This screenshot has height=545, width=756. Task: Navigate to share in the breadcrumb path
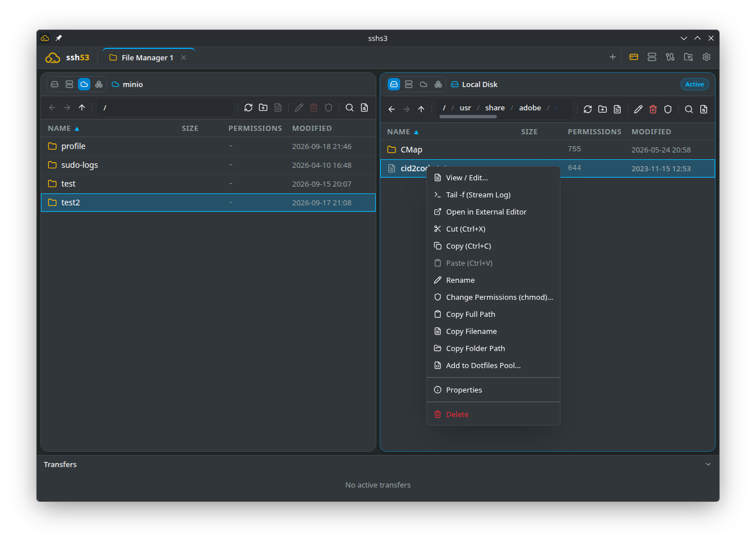point(495,108)
